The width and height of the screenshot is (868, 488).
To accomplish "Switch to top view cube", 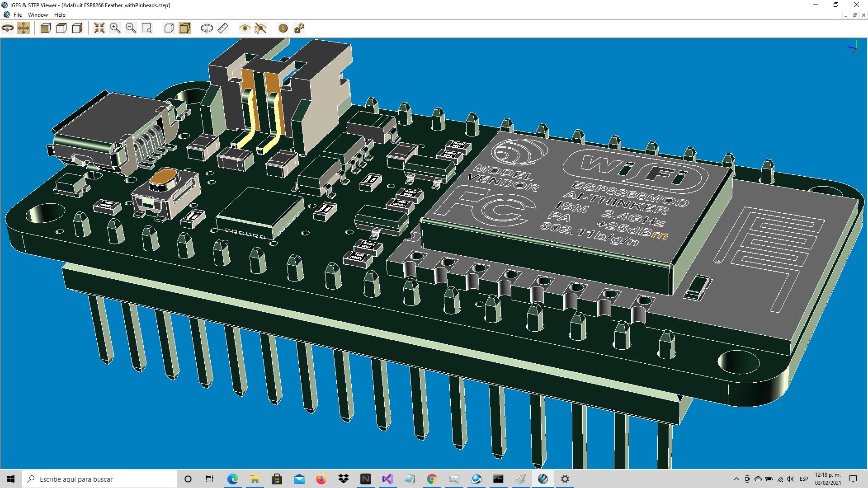I will coord(61,28).
